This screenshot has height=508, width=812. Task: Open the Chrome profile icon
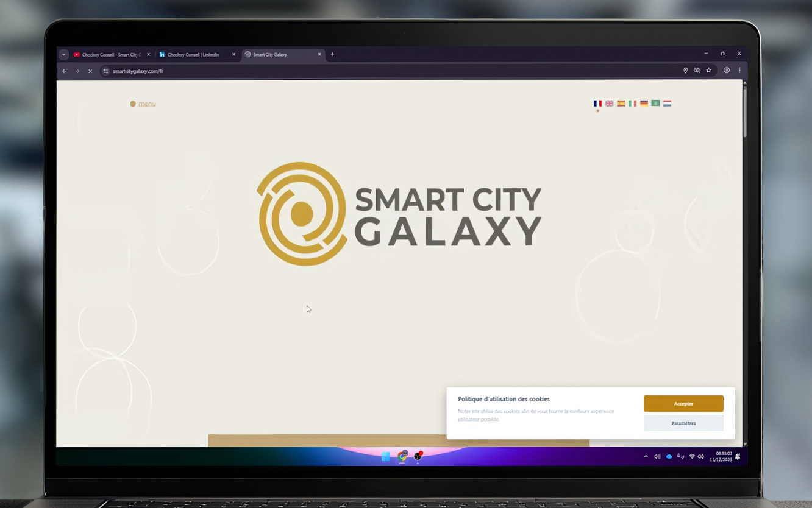[727, 71]
